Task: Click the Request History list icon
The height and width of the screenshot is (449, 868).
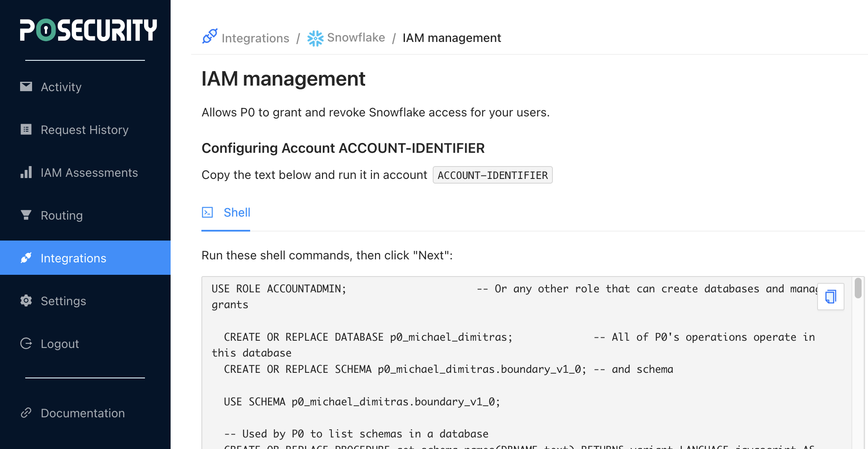Action: point(26,129)
